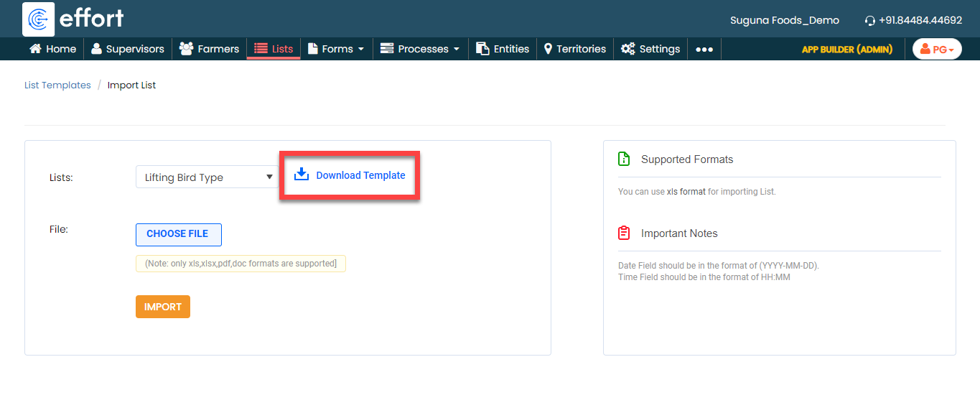The image size is (980, 413).
Task: Show more menu items with ellipsis
Action: 704,50
